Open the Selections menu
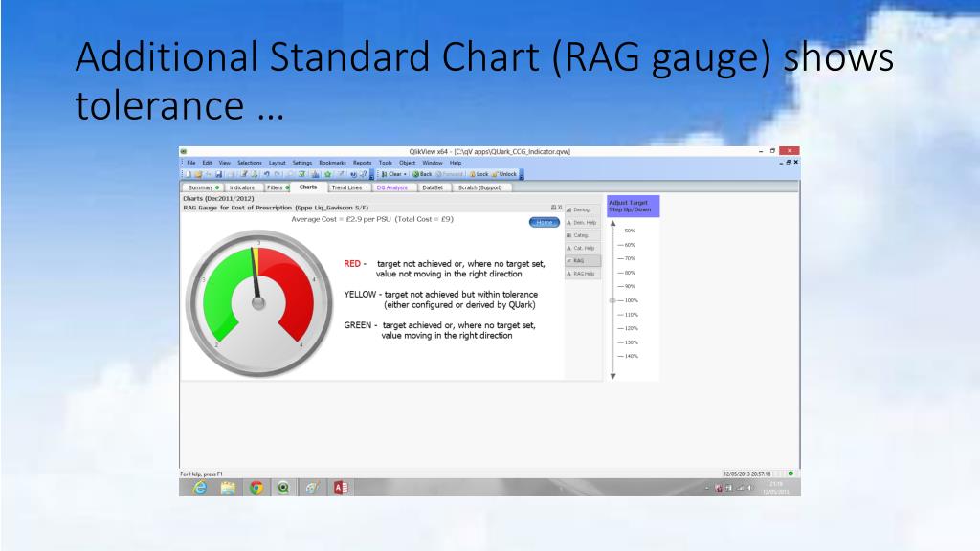Screen dimensions: 980x551 250,163
